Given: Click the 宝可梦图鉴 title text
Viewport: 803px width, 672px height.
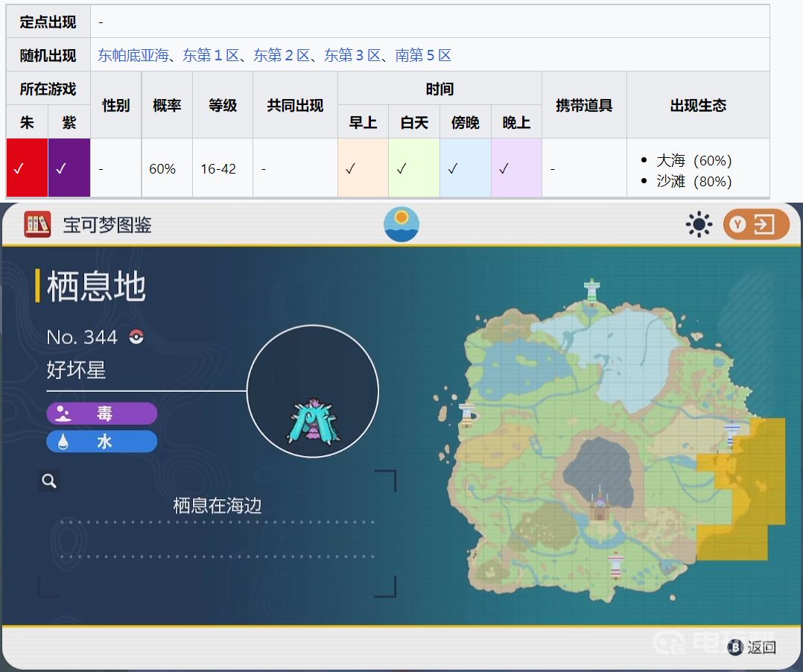Looking at the screenshot, I should (x=107, y=224).
